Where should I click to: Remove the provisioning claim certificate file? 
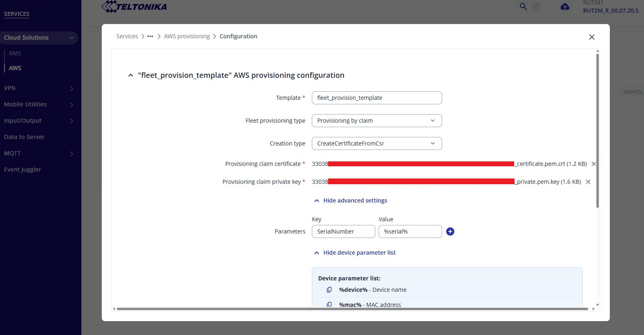[x=594, y=164]
